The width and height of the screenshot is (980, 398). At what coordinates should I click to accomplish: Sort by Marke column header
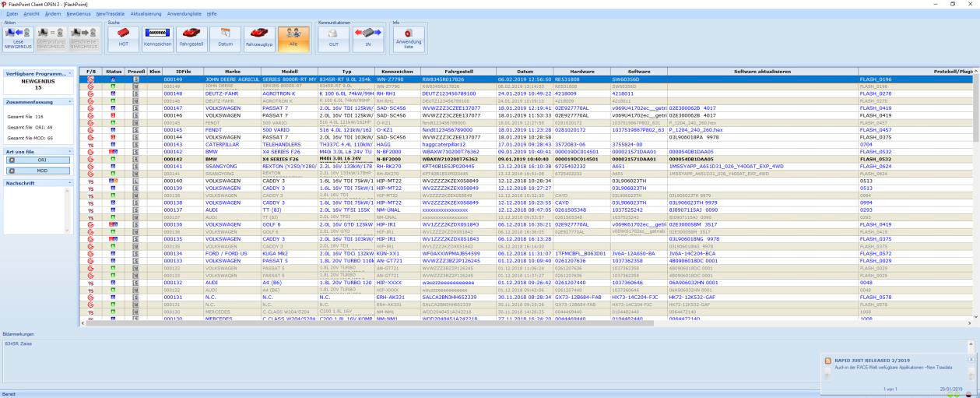tap(232, 72)
